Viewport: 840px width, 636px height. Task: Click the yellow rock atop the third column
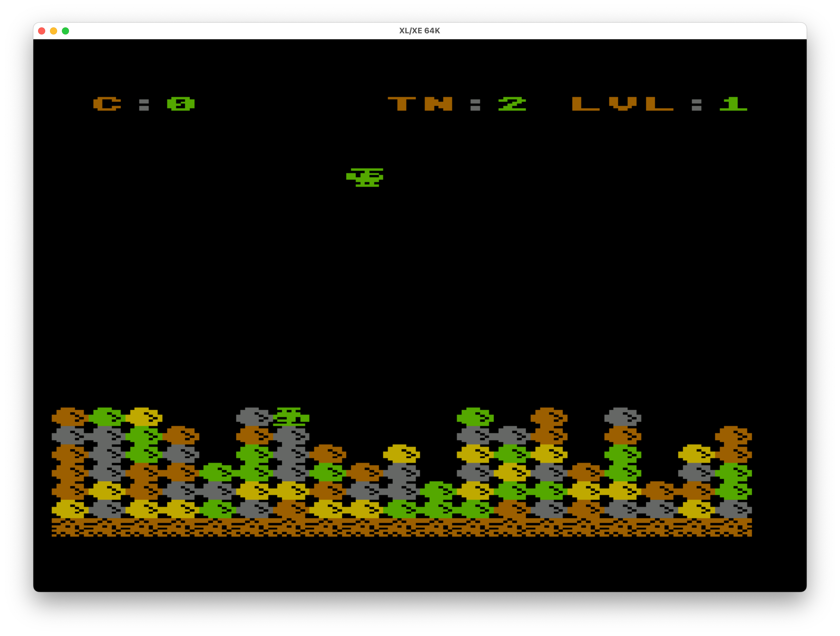tap(144, 416)
